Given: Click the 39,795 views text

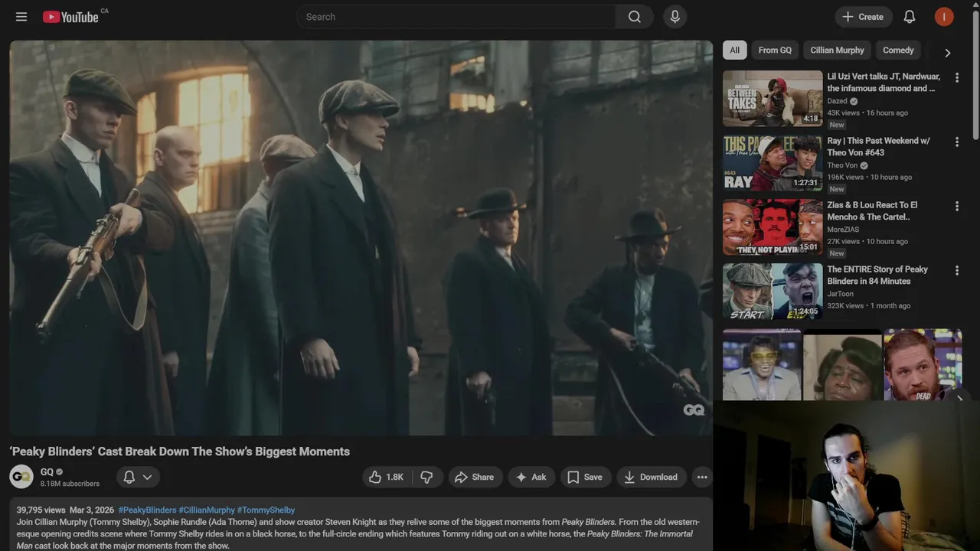Looking at the screenshot, I should coord(41,510).
